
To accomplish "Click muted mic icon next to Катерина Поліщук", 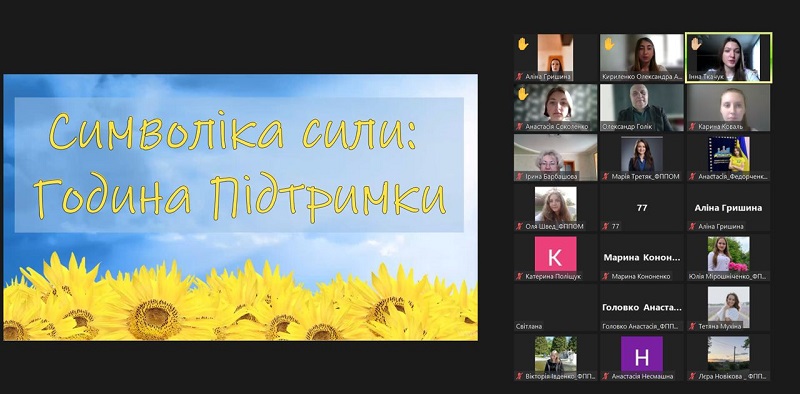I will [519, 277].
